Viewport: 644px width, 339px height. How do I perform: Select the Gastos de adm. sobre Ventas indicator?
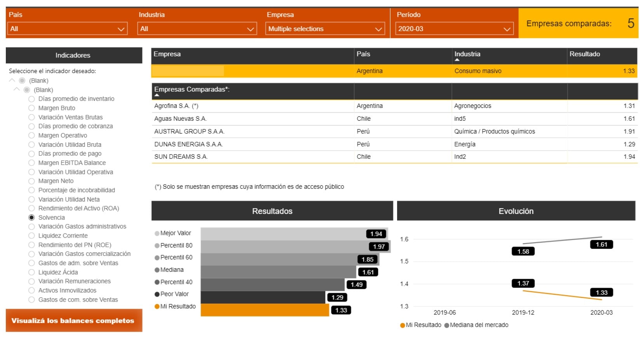32,263
